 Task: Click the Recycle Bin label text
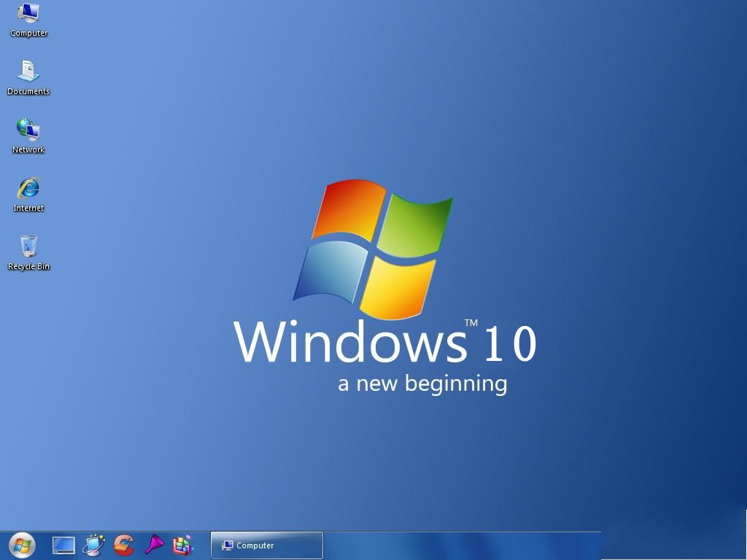coord(28,266)
